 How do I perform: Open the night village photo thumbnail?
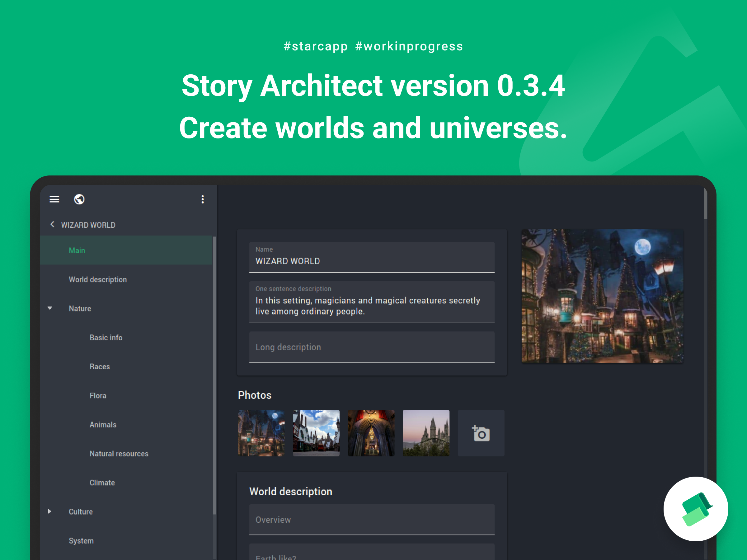(x=261, y=433)
